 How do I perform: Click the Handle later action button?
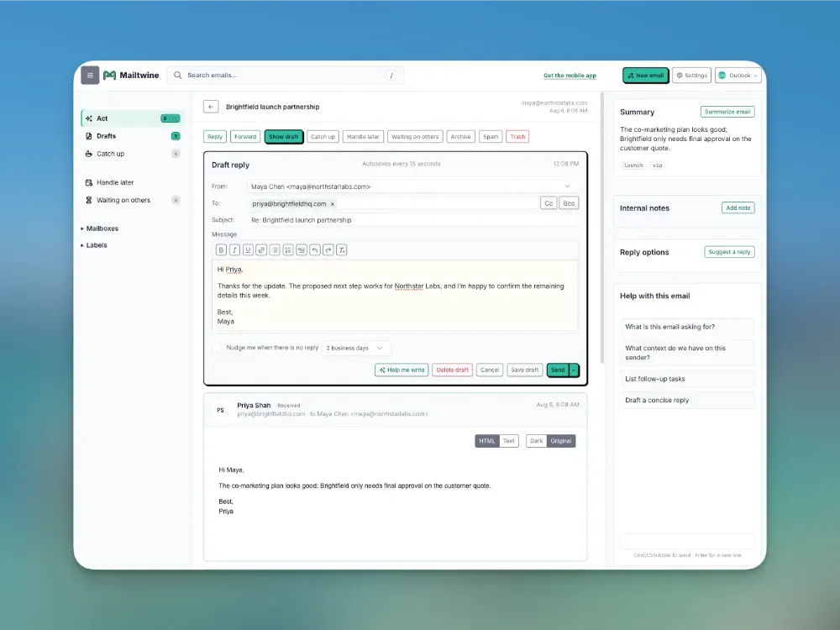point(363,137)
